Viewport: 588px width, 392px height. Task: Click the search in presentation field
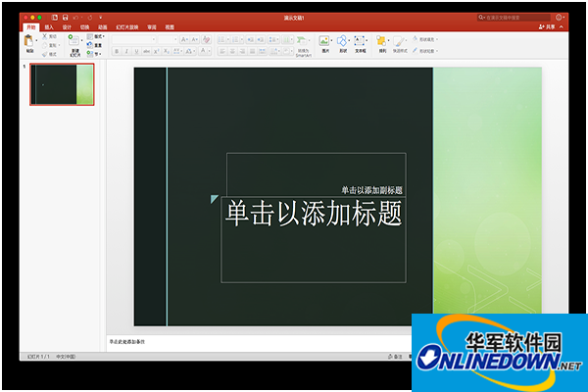tap(514, 18)
